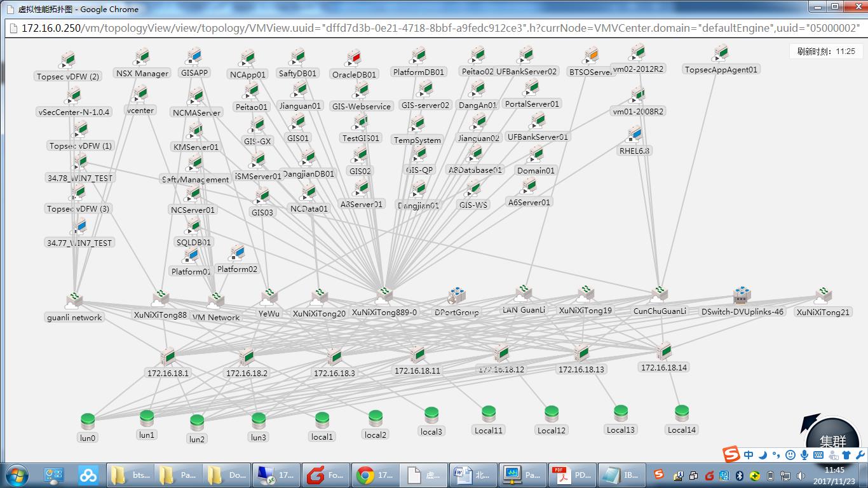Click the 集群 cluster button
Image resolution: width=868 pixels, height=488 pixels.
(x=832, y=440)
